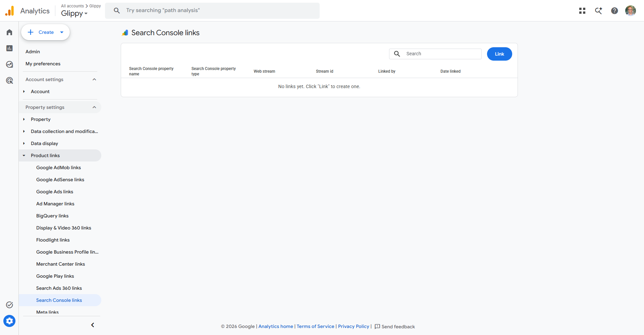Open Google Play links
Screen dimensions: 644x335
pyautogui.click(x=55, y=276)
